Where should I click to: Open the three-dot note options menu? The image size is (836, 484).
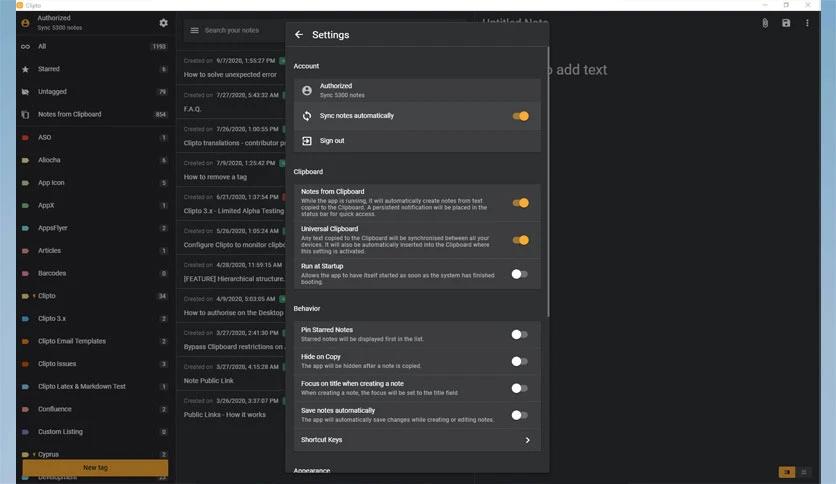tap(807, 23)
